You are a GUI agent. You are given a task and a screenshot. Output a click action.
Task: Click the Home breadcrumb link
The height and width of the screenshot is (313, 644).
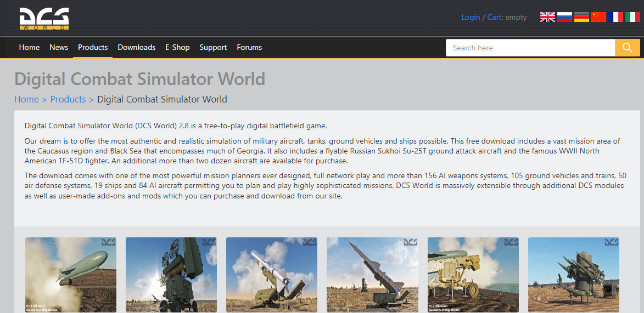(26, 99)
